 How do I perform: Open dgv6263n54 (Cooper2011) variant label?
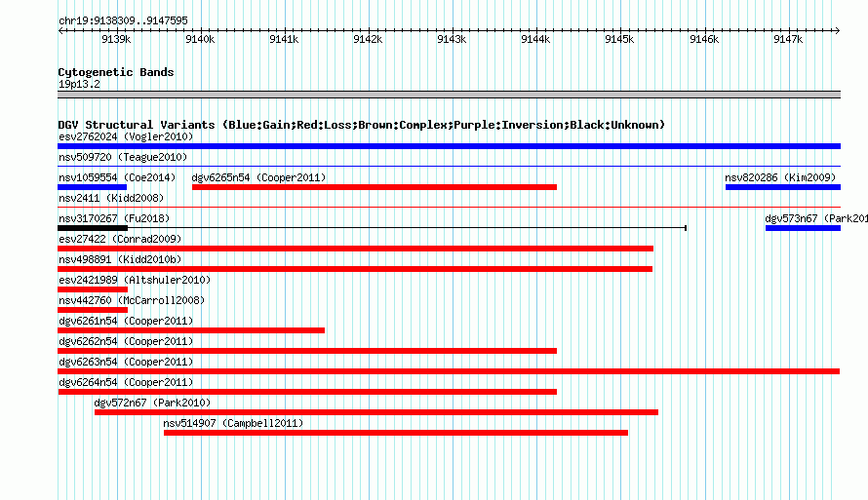(126, 362)
